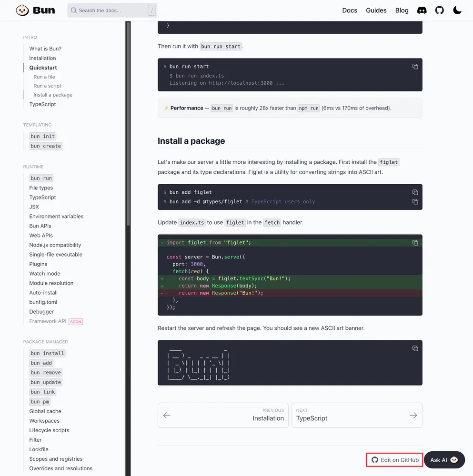Copy the ASCII art banner output

tap(415, 348)
